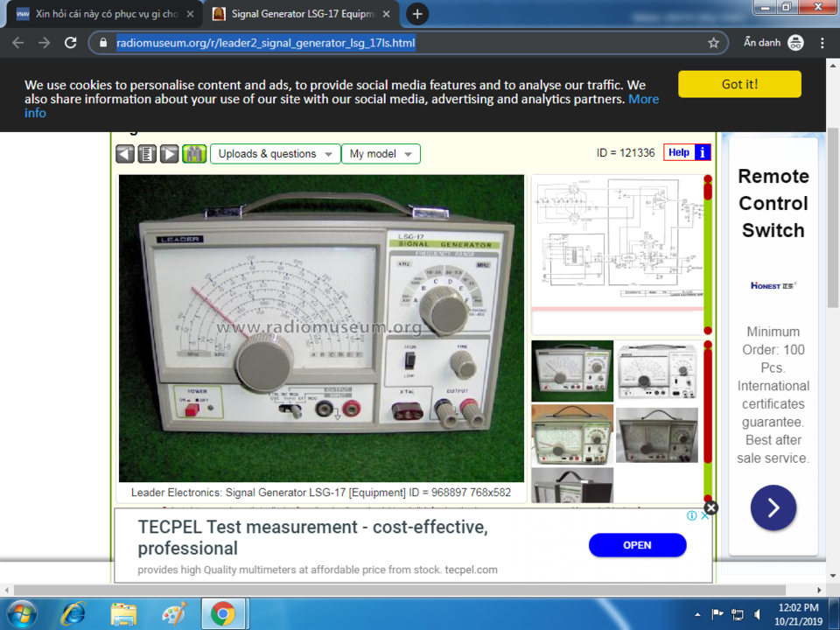Bookmark page with the star icon
Viewport: 840px width, 630px height.
713,43
